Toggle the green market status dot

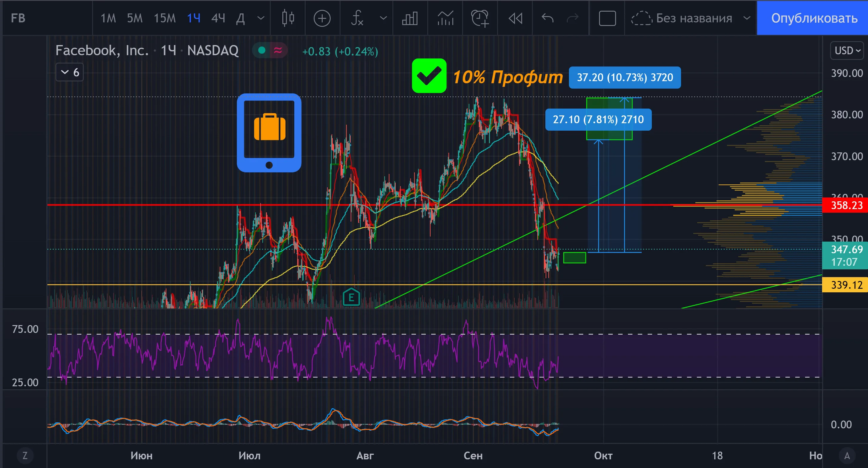(x=262, y=51)
